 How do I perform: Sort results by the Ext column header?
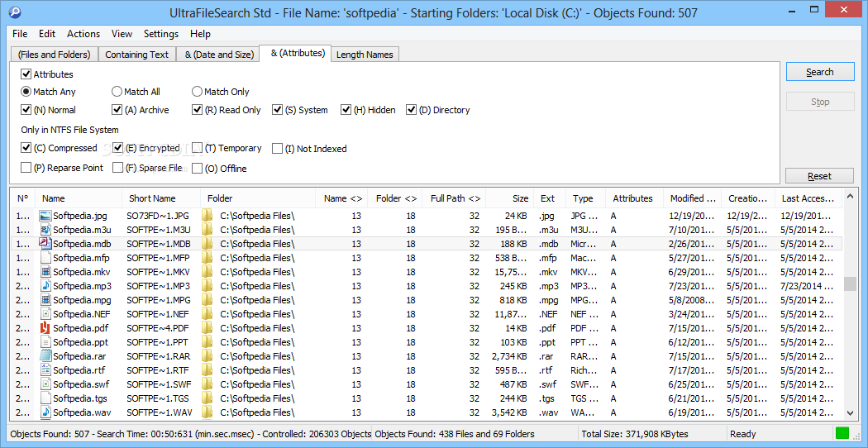[550, 198]
